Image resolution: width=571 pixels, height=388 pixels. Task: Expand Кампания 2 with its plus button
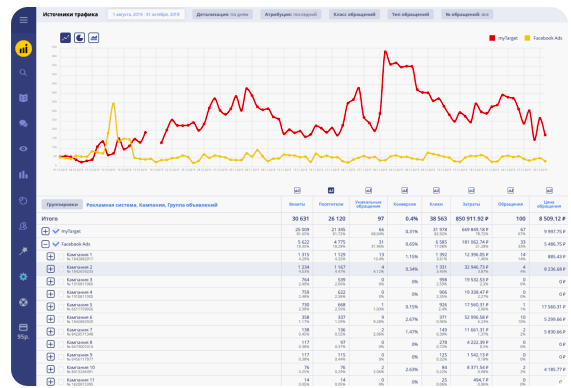(x=51, y=269)
